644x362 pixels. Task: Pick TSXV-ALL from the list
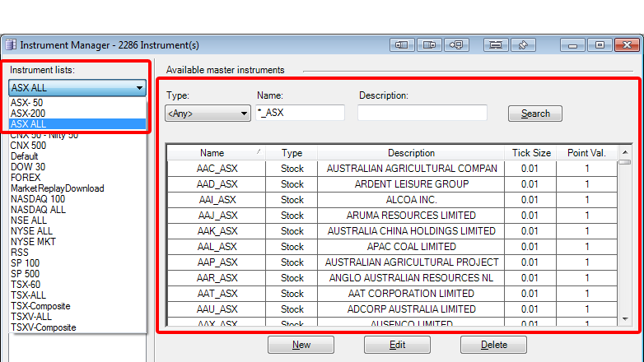pyautogui.click(x=77, y=317)
